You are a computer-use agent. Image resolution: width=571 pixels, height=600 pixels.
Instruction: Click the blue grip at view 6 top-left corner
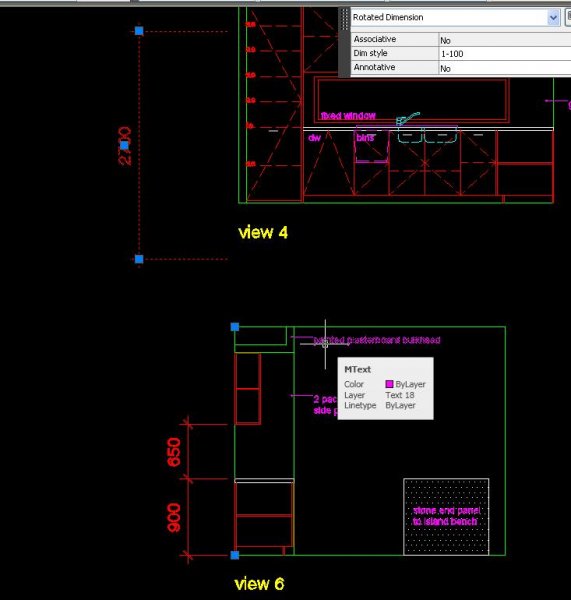point(235,327)
